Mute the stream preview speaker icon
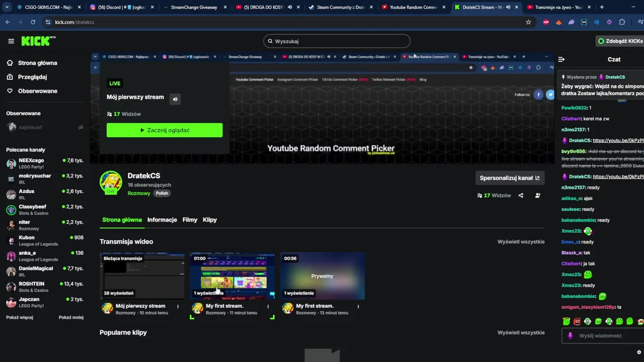Image resolution: width=644 pixels, height=362 pixels. (x=175, y=99)
